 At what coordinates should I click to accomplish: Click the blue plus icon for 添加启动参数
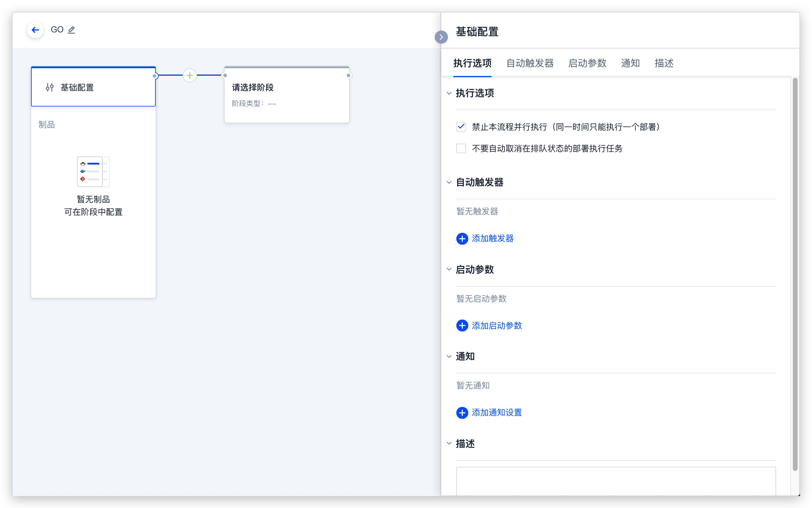[x=462, y=326]
